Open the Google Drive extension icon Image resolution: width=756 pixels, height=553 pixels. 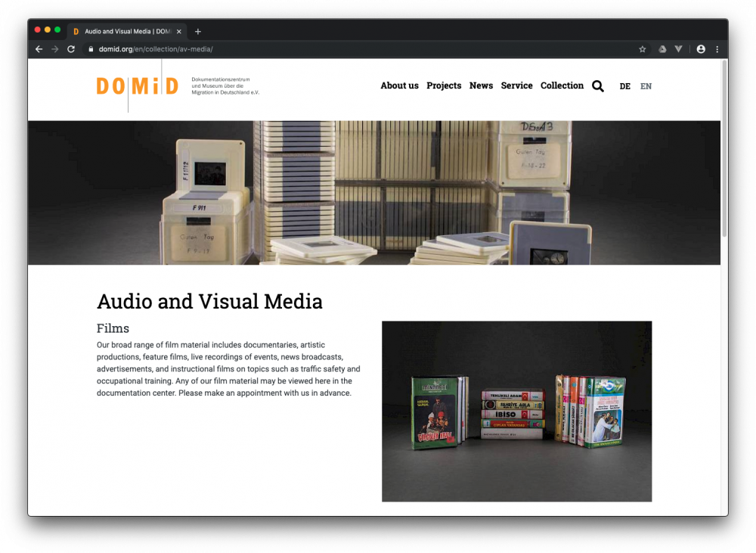point(662,49)
